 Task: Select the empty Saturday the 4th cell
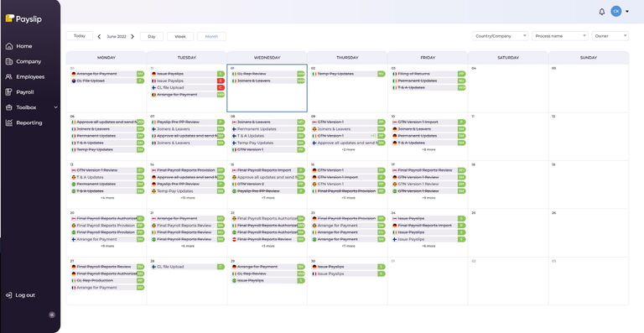coord(508,88)
